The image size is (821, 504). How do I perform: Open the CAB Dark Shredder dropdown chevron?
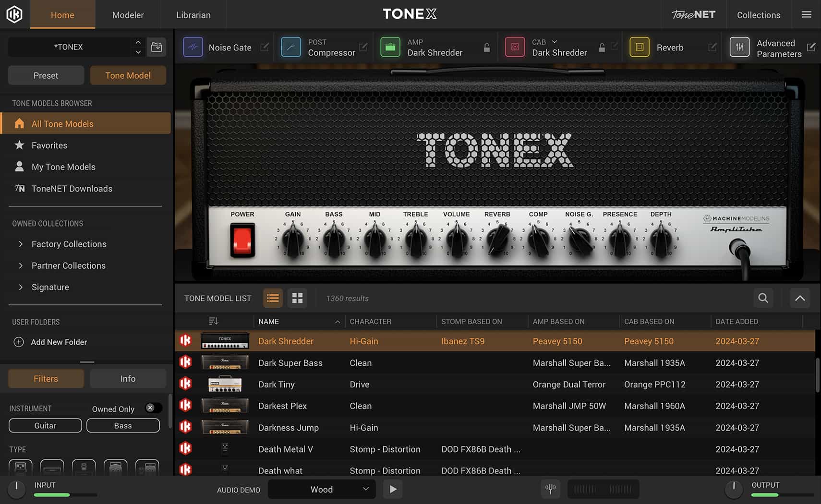(x=554, y=42)
